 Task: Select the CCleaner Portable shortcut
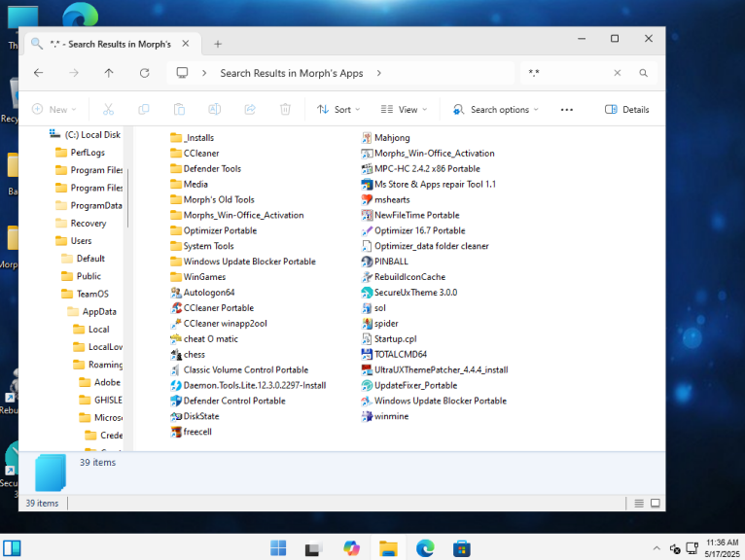(212, 308)
